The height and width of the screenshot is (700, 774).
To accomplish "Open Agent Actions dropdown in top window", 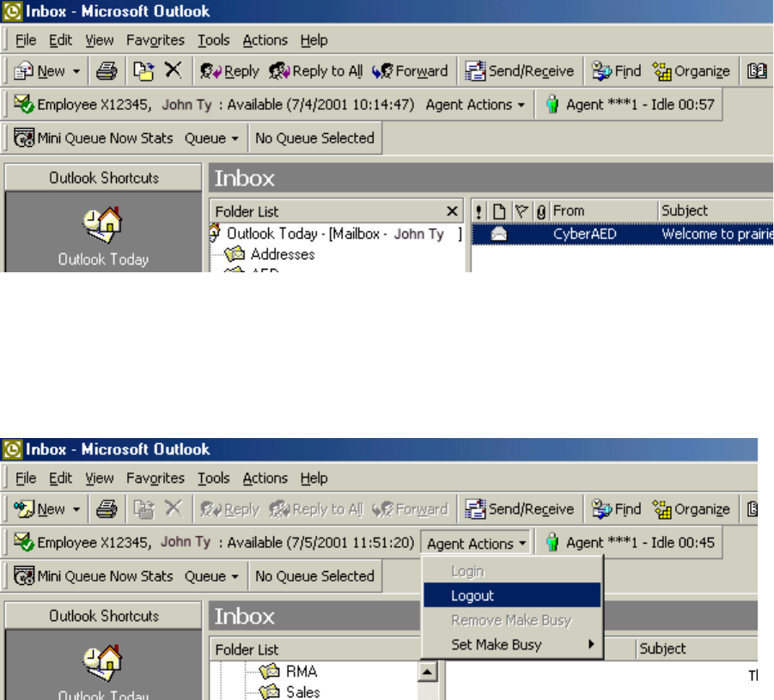I will (475, 105).
